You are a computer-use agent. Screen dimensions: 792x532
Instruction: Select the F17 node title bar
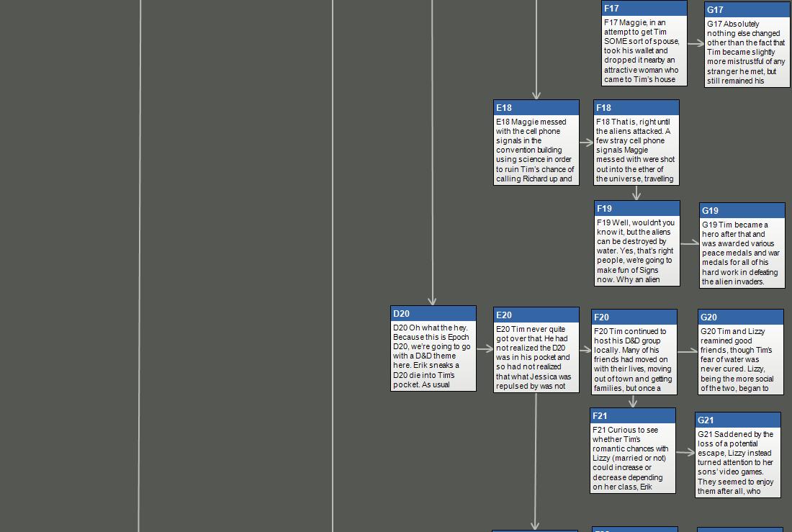644,9
